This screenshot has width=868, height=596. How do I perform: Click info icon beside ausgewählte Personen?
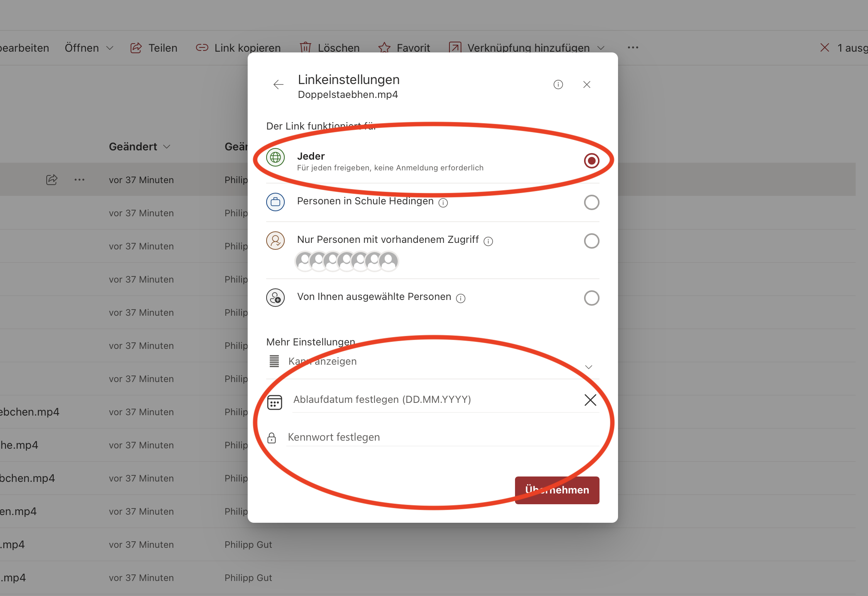click(x=461, y=298)
